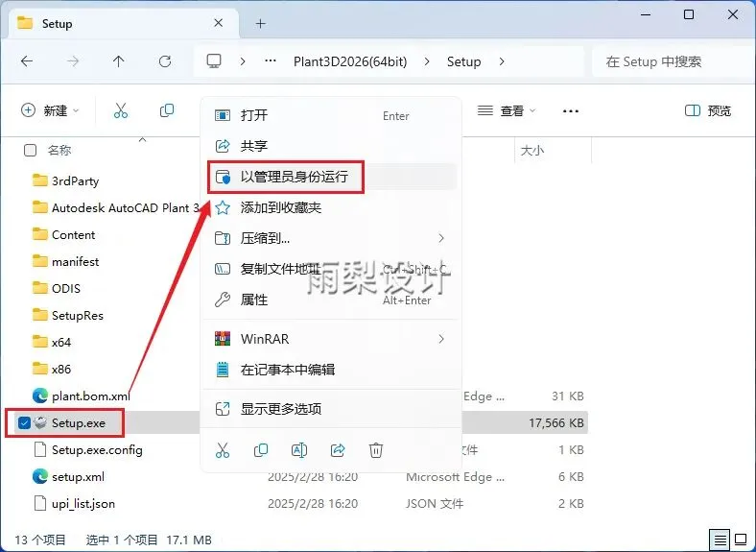Click the toolbar Copy icon

[167, 110]
